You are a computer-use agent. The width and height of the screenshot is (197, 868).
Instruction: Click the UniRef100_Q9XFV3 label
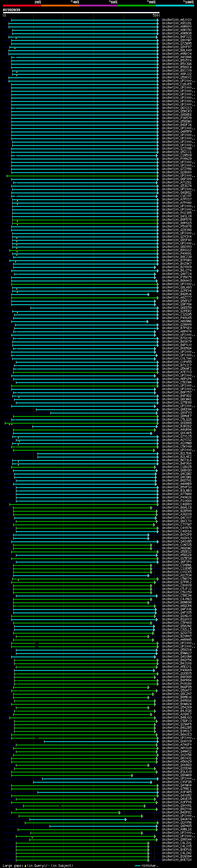177,413
